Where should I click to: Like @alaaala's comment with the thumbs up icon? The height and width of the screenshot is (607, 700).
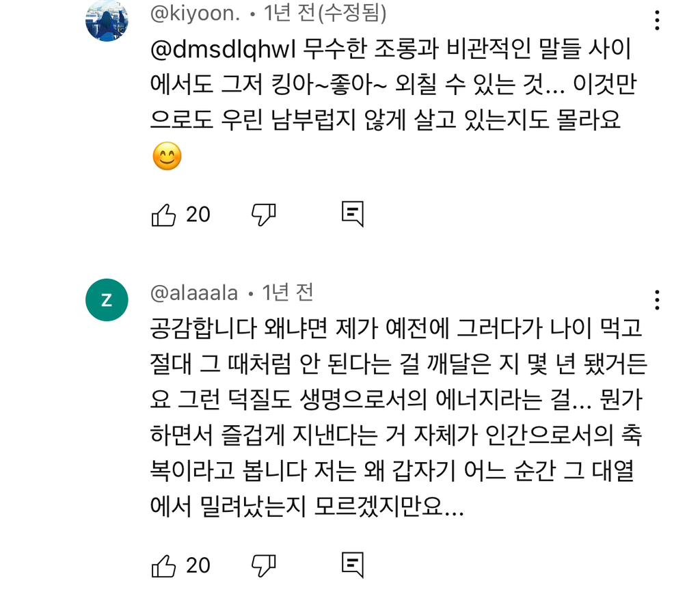click(x=164, y=565)
